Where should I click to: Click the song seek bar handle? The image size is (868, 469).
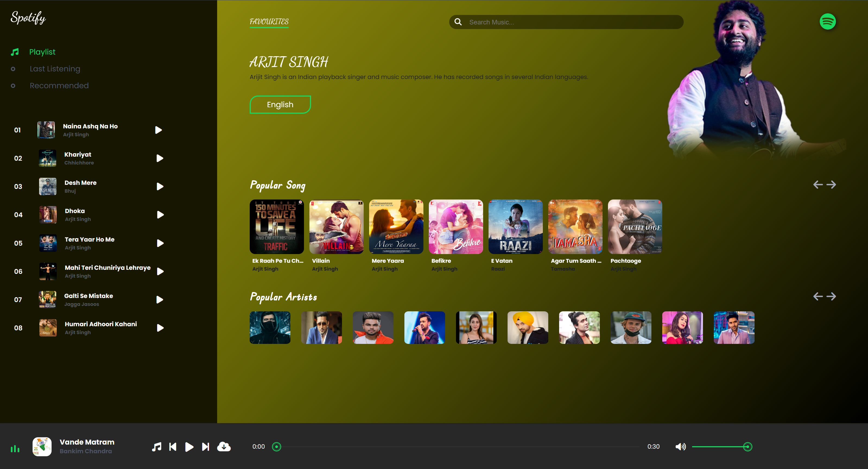276,447
